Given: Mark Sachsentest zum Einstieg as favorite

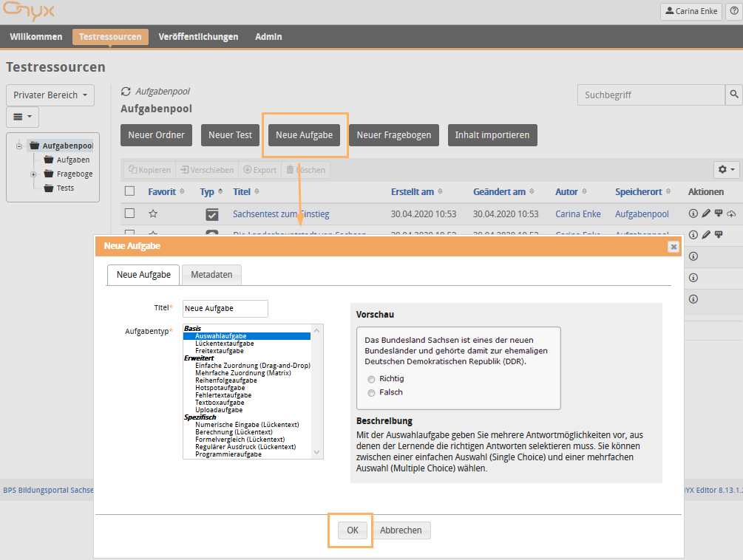Looking at the screenshot, I should [153, 214].
